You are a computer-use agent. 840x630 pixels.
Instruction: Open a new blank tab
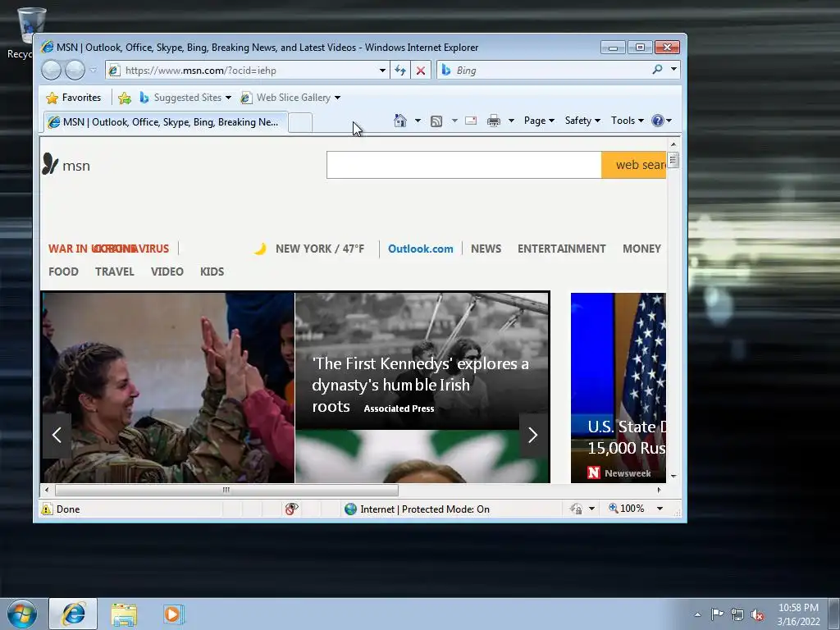(300, 123)
